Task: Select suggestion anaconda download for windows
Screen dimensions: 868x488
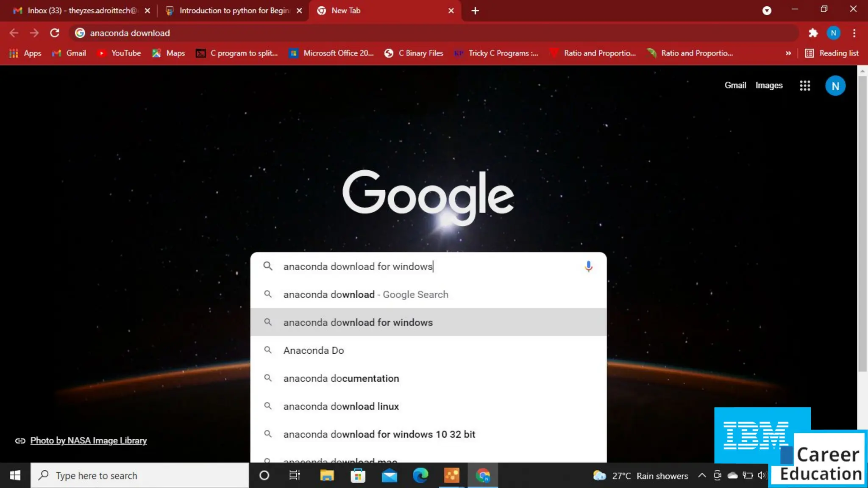Action: pyautogui.click(x=428, y=322)
